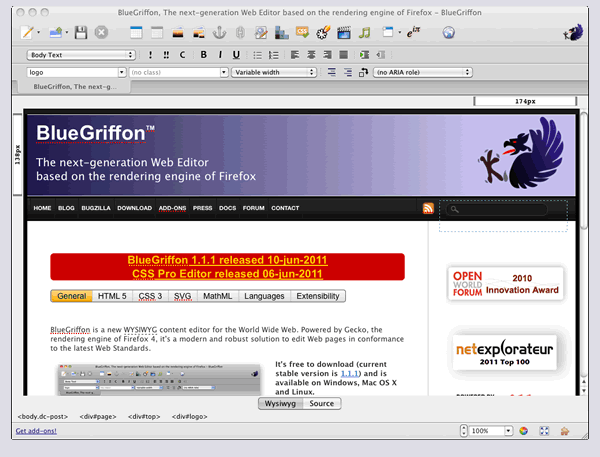Toggle italic formatting

pyautogui.click(x=220, y=55)
